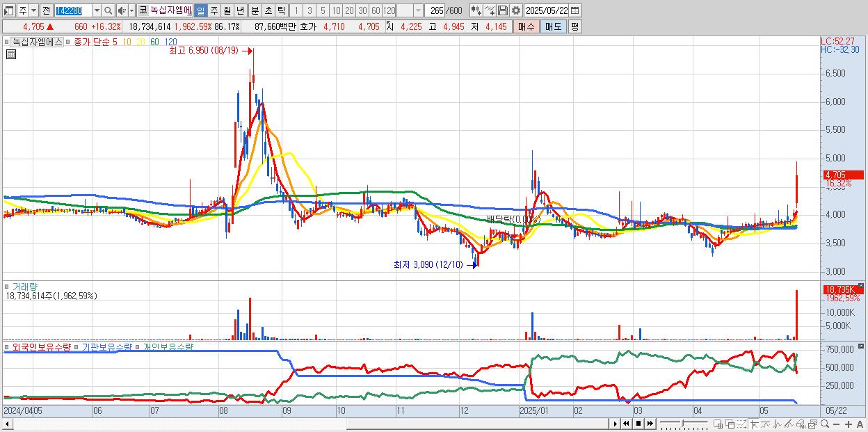Click the overlapping windows icon

[730, 424]
